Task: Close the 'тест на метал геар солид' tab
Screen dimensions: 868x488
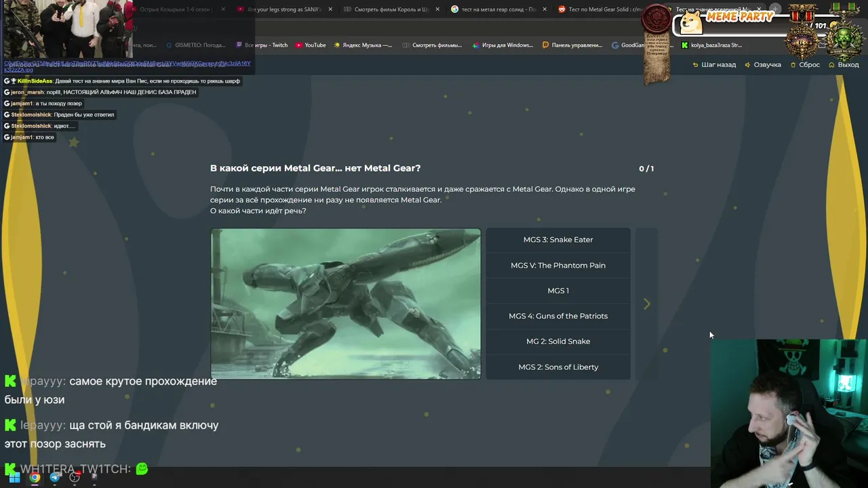Action: pyautogui.click(x=545, y=9)
